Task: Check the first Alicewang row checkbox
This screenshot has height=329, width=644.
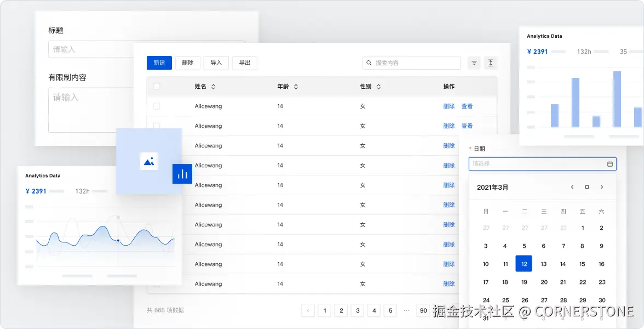Action: (x=157, y=106)
